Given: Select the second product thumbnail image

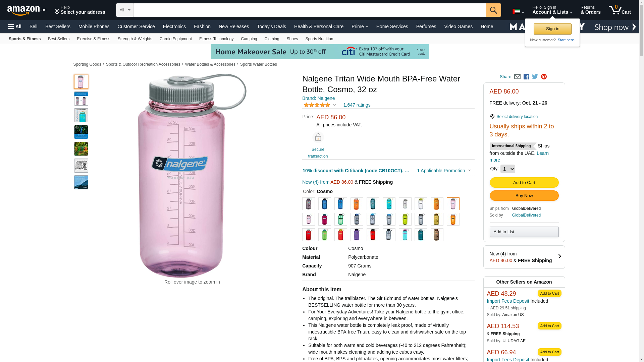Looking at the screenshot, I should [x=81, y=99].
